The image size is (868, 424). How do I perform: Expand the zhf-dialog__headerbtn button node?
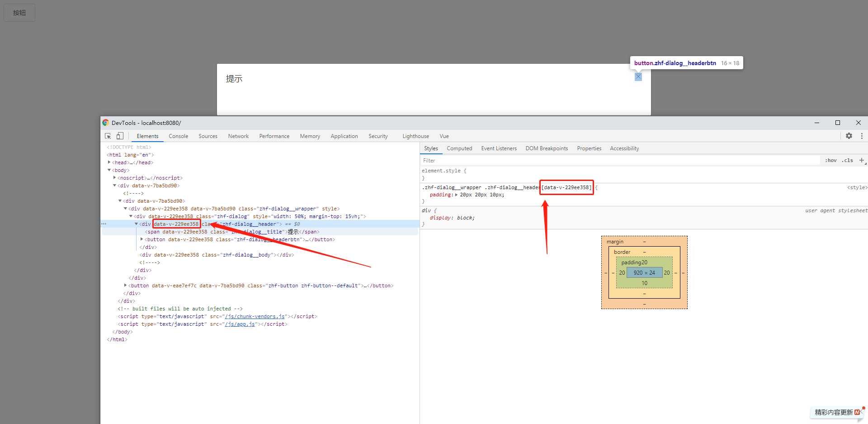[x=142, y=239]
